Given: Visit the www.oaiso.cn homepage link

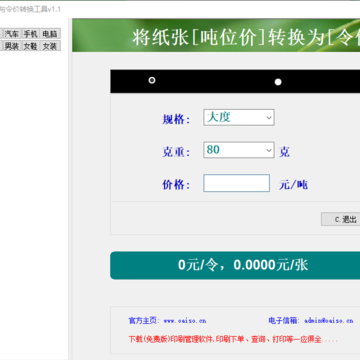Looking at the screenshot, I should pos(185,321).
